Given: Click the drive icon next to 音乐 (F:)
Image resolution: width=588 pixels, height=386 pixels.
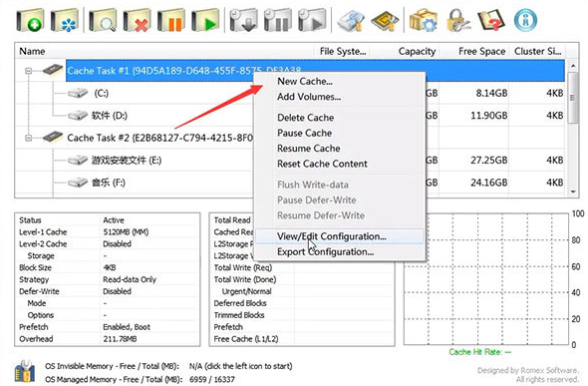Looking at the screenshot, I should pos(78,183).
